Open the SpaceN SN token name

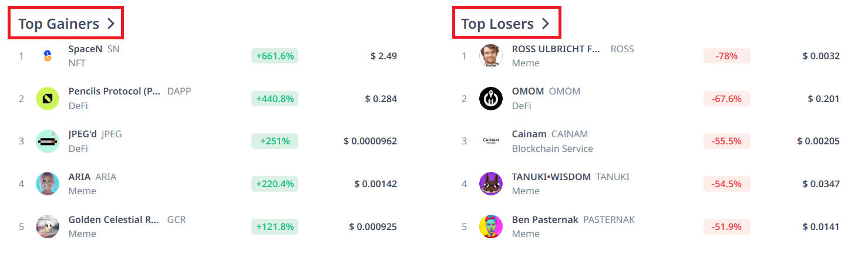point(94,49)
